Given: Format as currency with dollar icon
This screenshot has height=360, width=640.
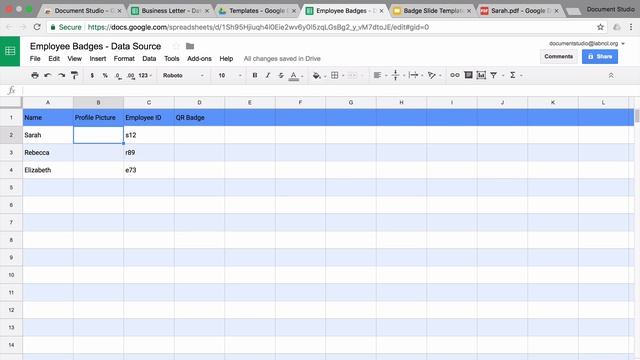Looking at the screenshot, I should tap(92, 75).
